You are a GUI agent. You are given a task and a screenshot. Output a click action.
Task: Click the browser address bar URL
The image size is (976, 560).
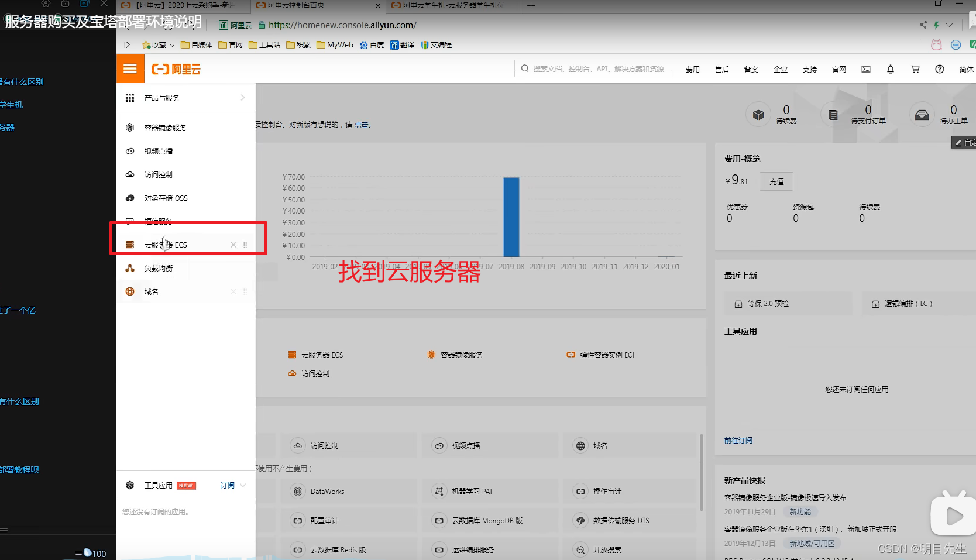pos(342,25)
